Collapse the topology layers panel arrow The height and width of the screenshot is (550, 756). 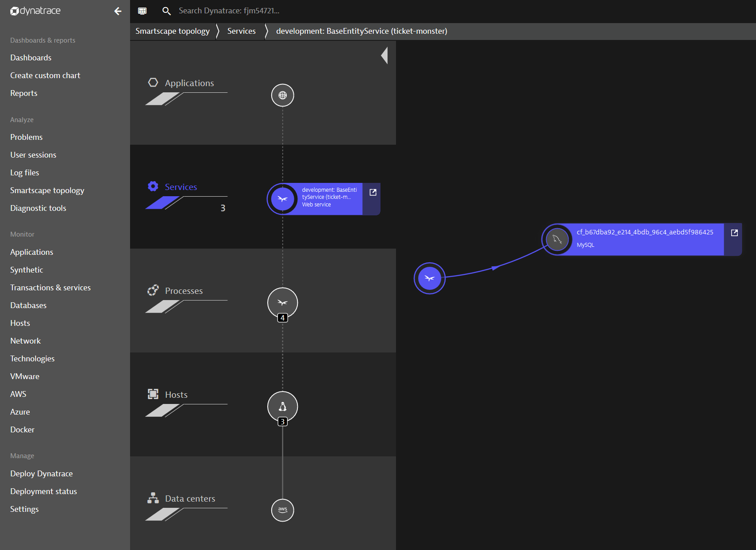(x=384, y=55)
